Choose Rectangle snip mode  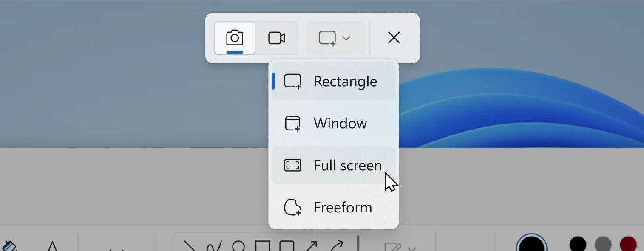pyautogui.click(x=345, y=81)
